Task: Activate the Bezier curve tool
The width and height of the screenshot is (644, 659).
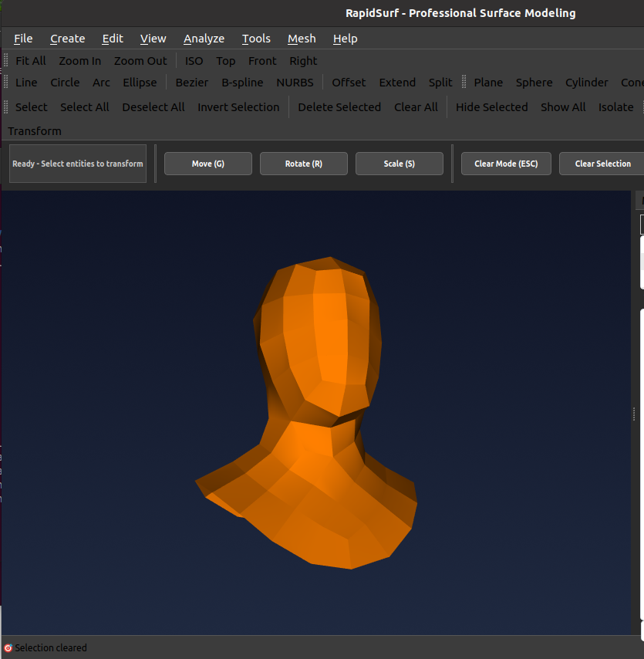Action: point(191,83)
